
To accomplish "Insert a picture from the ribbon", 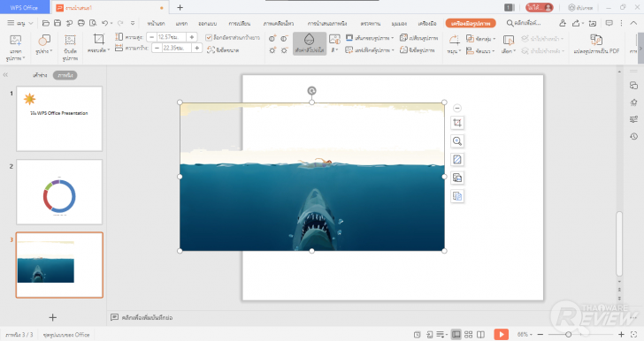I will point(16,48).
